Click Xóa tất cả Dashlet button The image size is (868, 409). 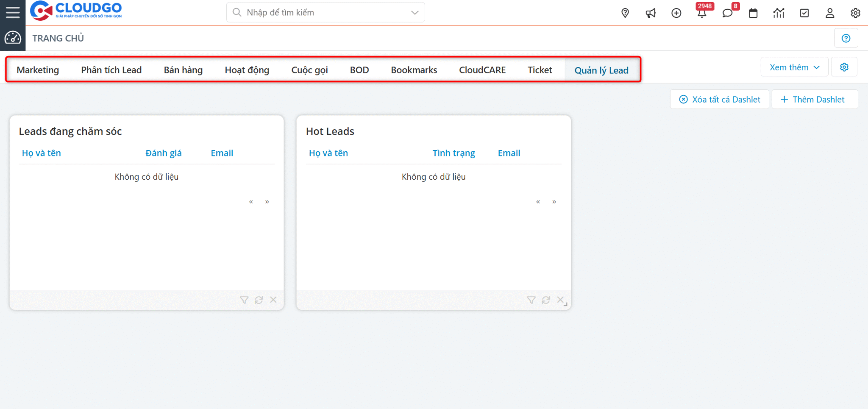coord(720,99)
